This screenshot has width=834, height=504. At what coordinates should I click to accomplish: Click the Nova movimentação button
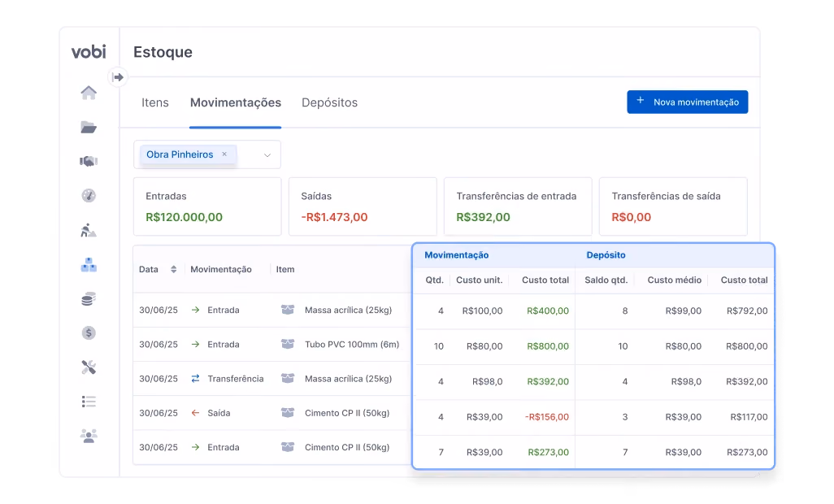click(x=687, y=102)
